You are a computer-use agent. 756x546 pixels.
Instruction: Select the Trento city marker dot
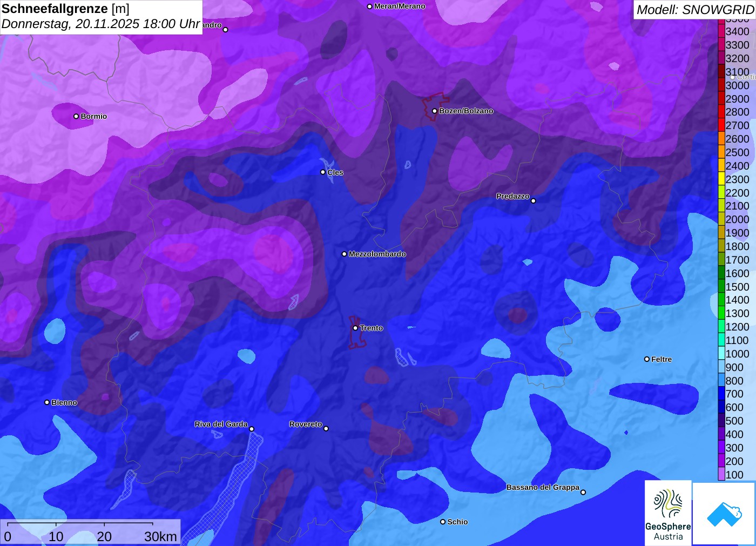click(x=355, y=328)
